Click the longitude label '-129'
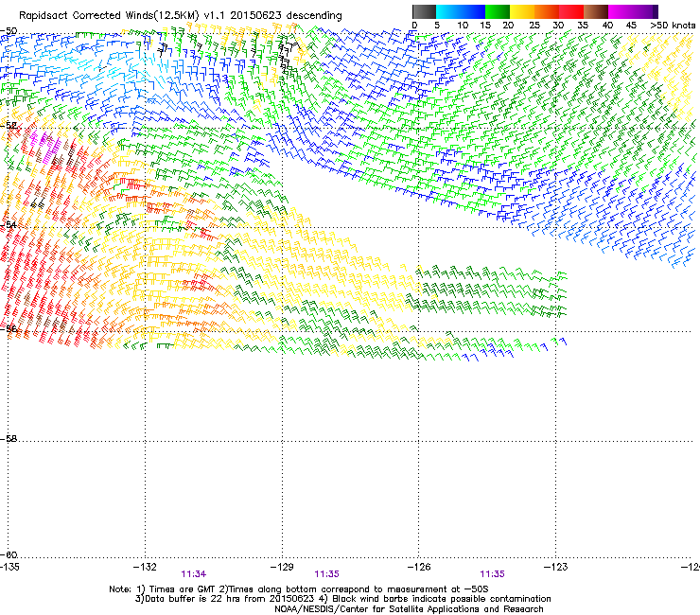Screen dimensions: 700x615 point(282,567)
